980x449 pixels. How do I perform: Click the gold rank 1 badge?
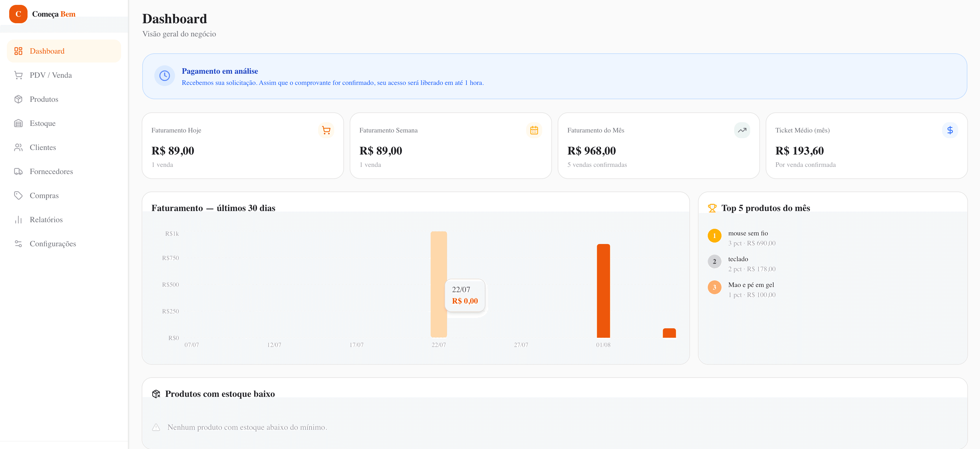click(x=714, y=236)
